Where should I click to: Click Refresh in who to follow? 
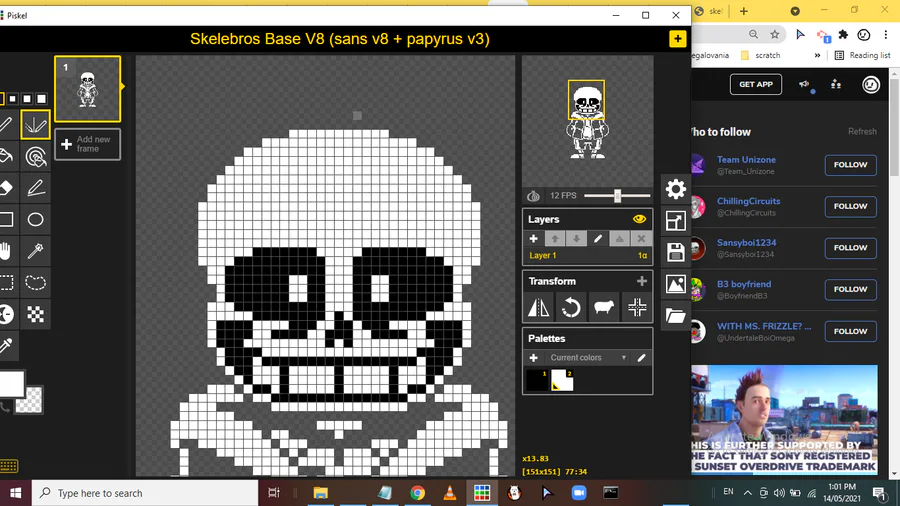tap(862, 131)
